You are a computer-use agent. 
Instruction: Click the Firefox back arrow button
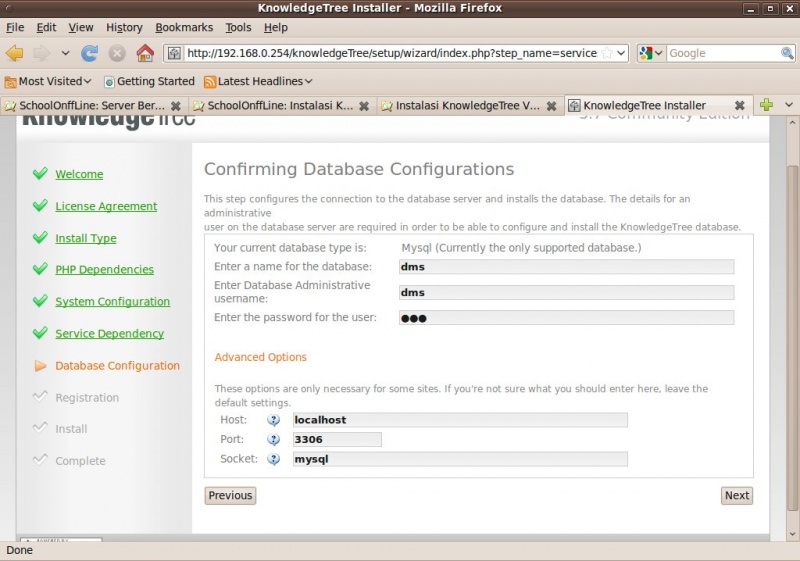[15, 53]
